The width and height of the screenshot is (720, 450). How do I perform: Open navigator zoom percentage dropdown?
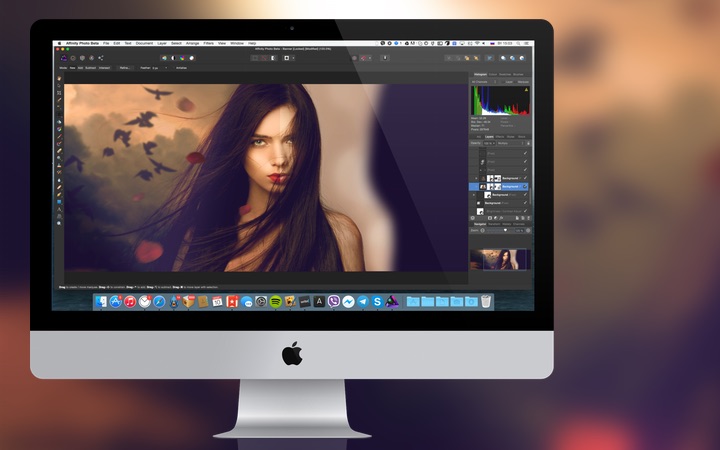520,230
